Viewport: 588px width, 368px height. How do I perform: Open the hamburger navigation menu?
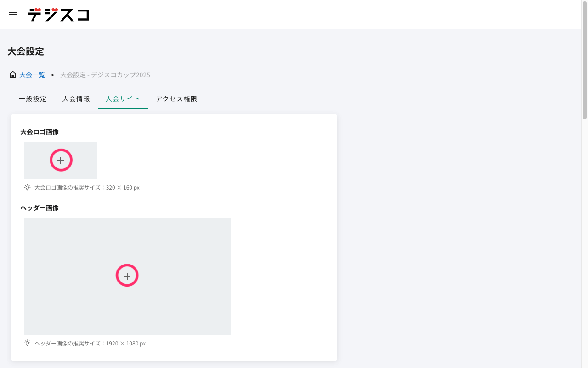[x=13, y=15]
